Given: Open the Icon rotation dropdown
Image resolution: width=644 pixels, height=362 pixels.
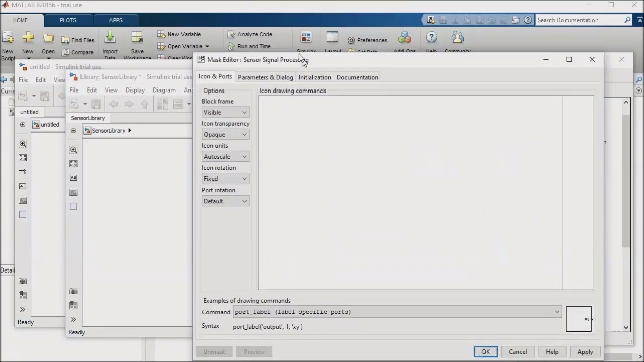Looking at the screenshot, I should 225,178.
